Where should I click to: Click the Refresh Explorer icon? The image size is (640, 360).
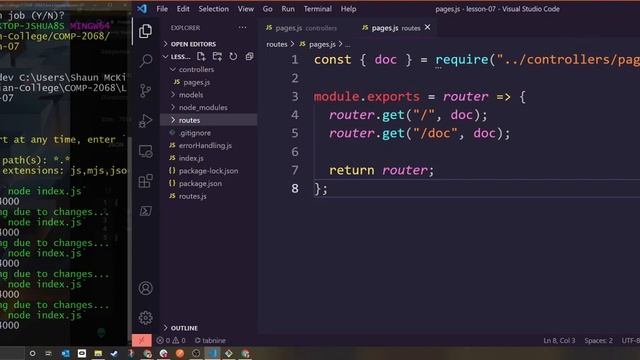pyautogui.click(x=233, y=56)
